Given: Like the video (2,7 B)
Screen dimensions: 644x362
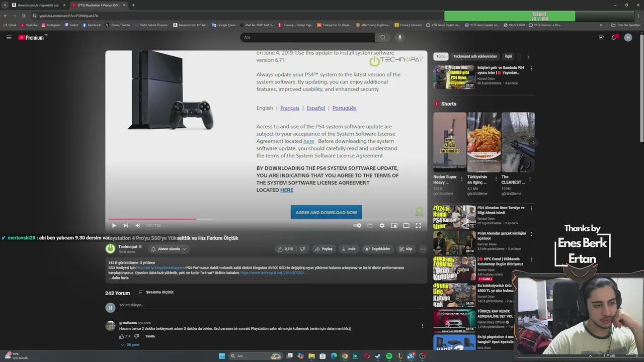Looking at the screenshot, I should click(x=285, y=249).
